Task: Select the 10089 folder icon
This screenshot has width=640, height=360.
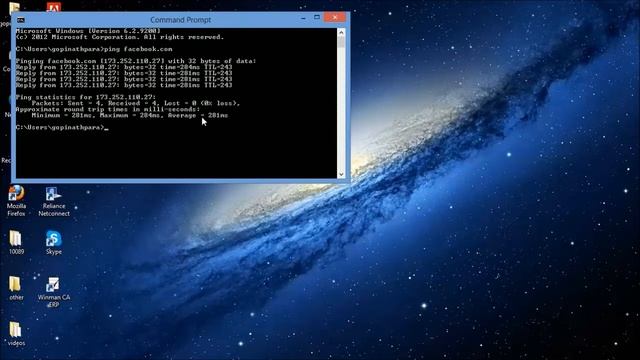Action: 16,242
